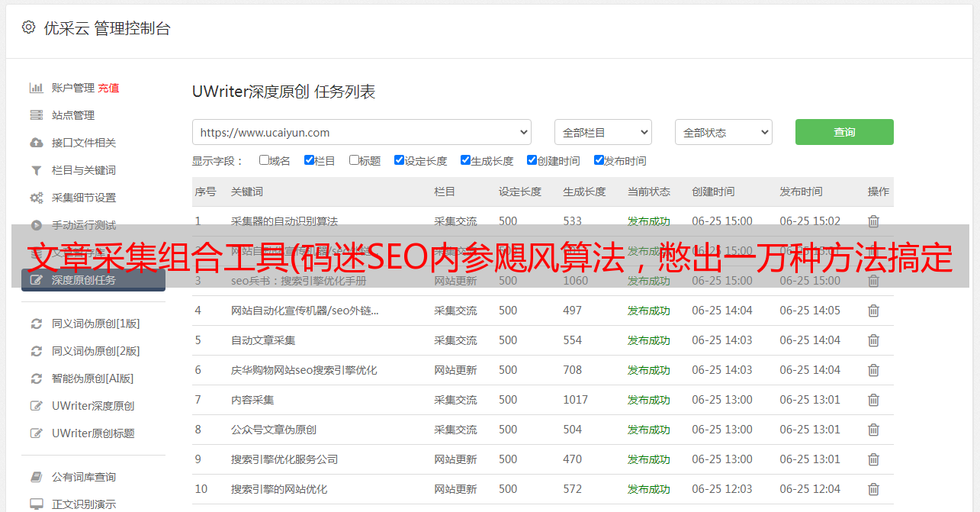Toggle the 标题 display checkbox
980x512 pixels.
(354, 160)
